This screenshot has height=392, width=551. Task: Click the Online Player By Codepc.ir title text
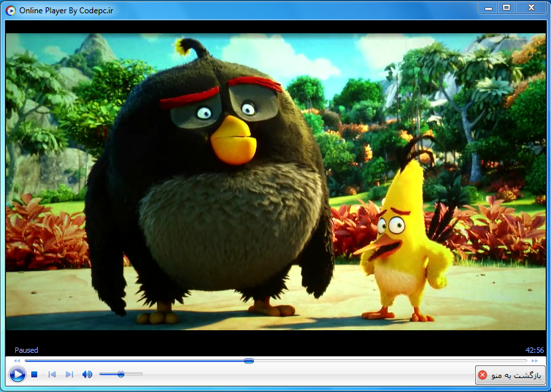point(66,11)
